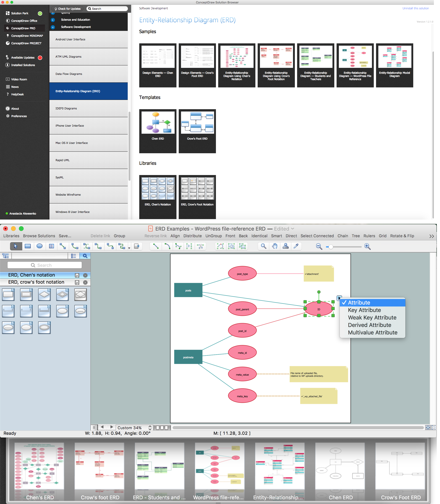Select Derived Attribute from context menu
The image size is (440, 504).
pos(369,325)
